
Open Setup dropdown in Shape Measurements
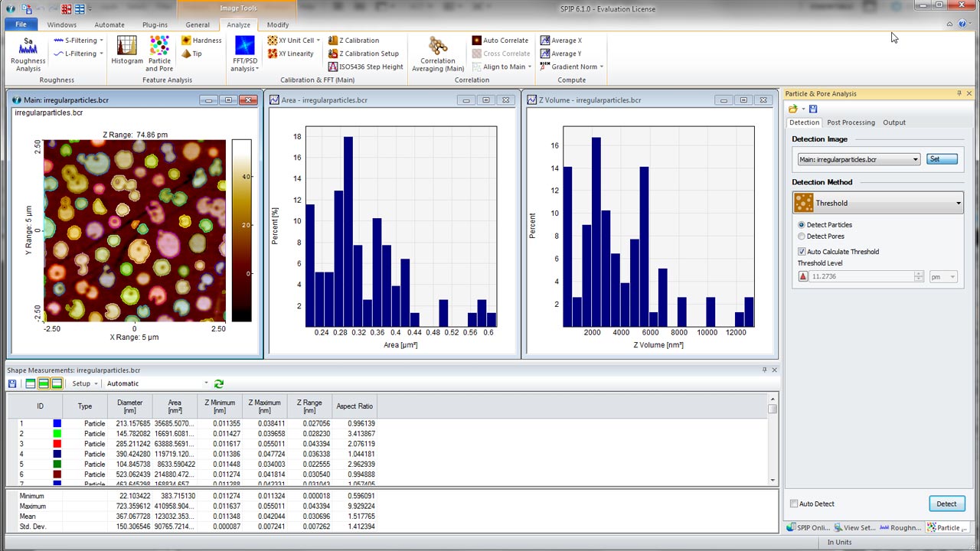click(x=85, y=383)
